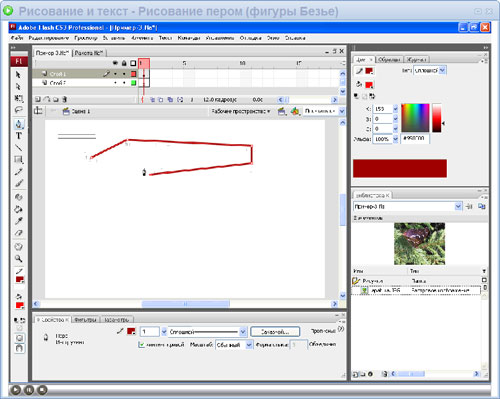Toggle the lock on the top layer, Слой 1
Viewport: 500px width, 399px height.
click(x=124, y=74)
